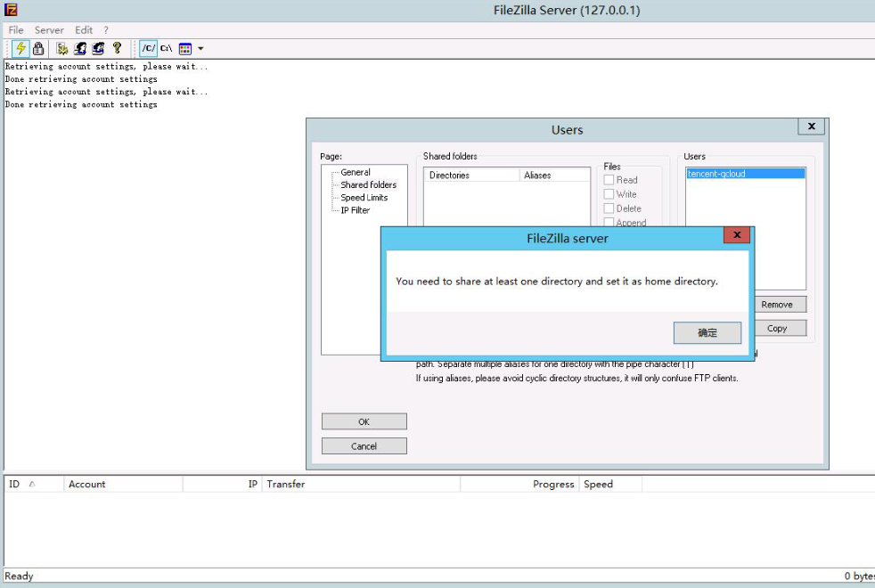
Task: Click the padlock lock server icon
Action: point(37,48)
